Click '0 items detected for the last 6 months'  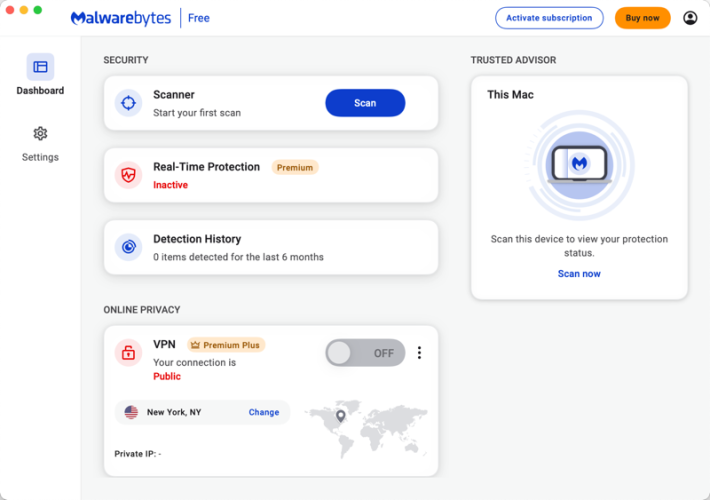click(238, 257)
